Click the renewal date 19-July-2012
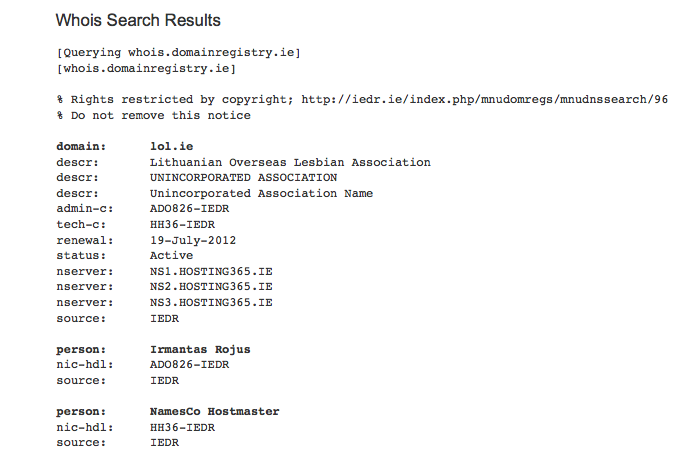The width and height of the screenshot is (690, 459). [189, 240]
